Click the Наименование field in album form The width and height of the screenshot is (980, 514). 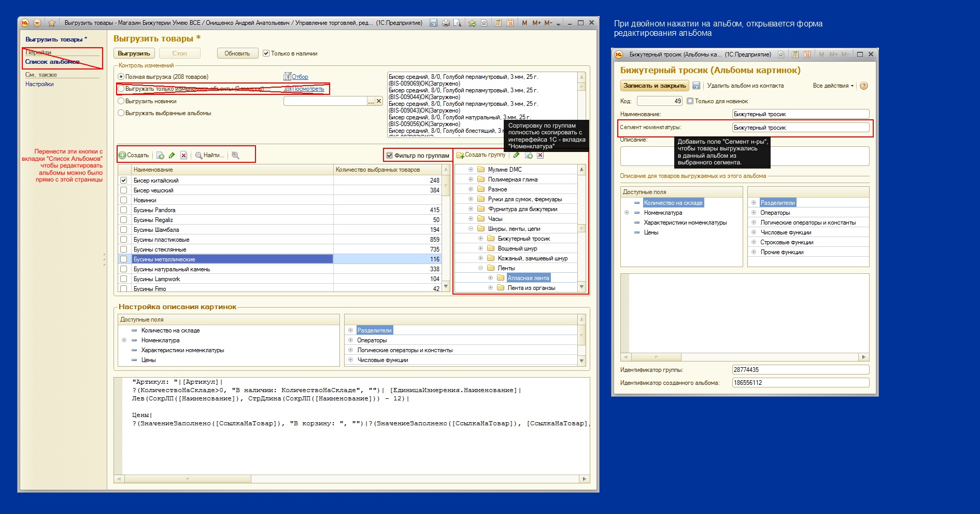pos(800,114)
